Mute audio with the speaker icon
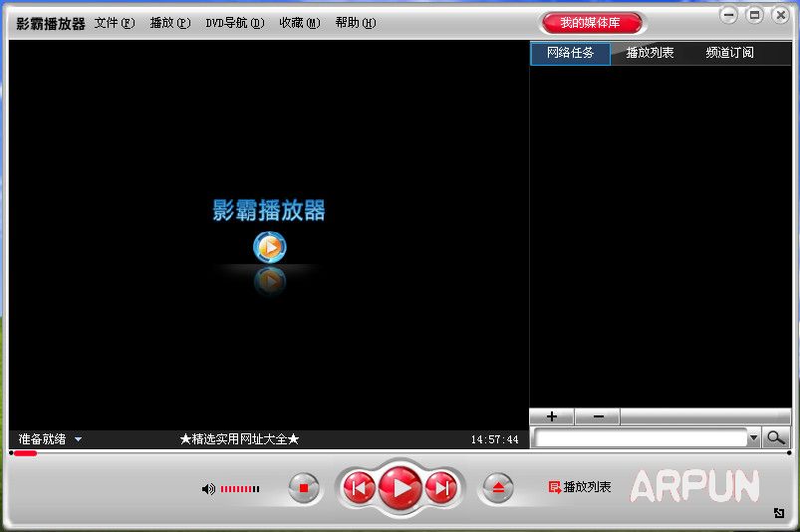 pos(208,489)
